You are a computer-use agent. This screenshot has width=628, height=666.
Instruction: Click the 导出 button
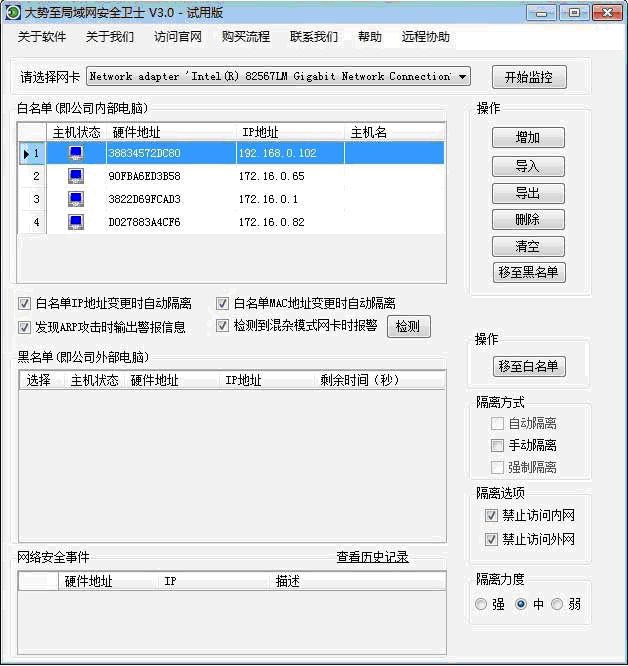pyautogui.click(x=528, y=193)
